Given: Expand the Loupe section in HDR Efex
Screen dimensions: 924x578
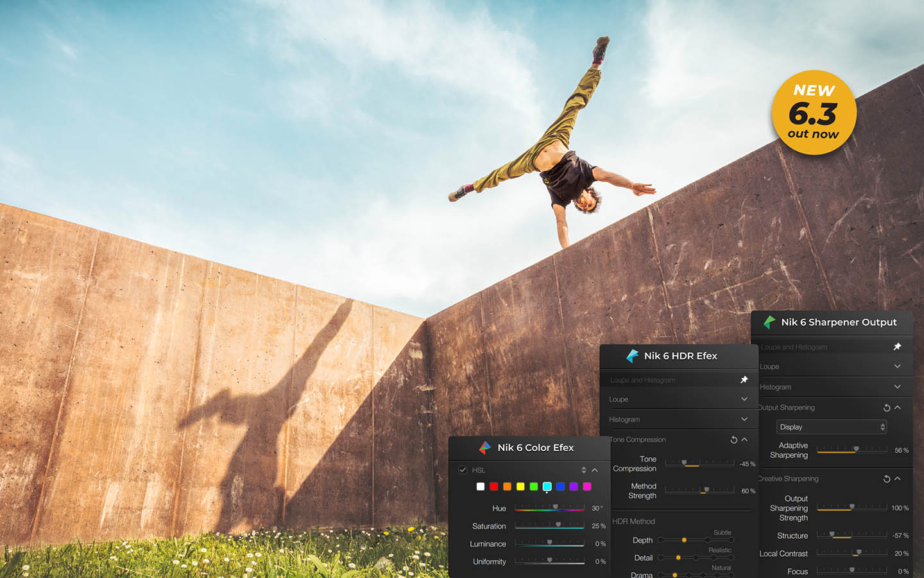Looking at the screenshot, I should 744,399.
